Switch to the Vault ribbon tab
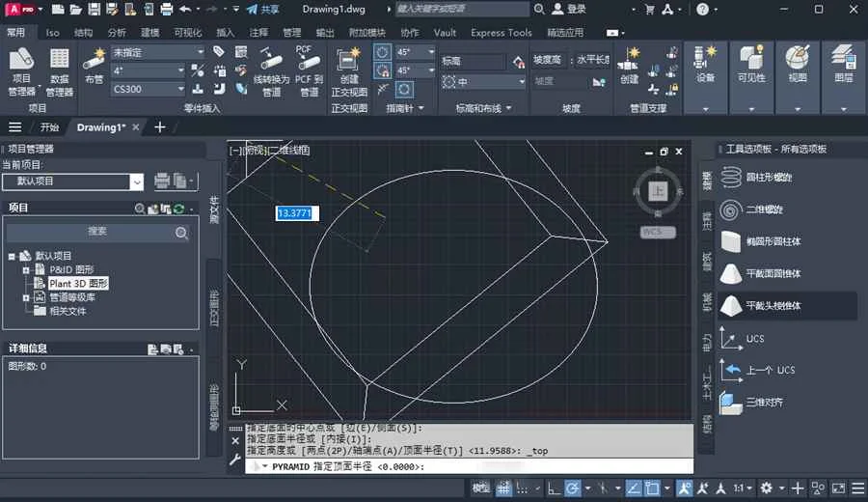The height and width of the screenshot is (502, 868). click(445, 33)
